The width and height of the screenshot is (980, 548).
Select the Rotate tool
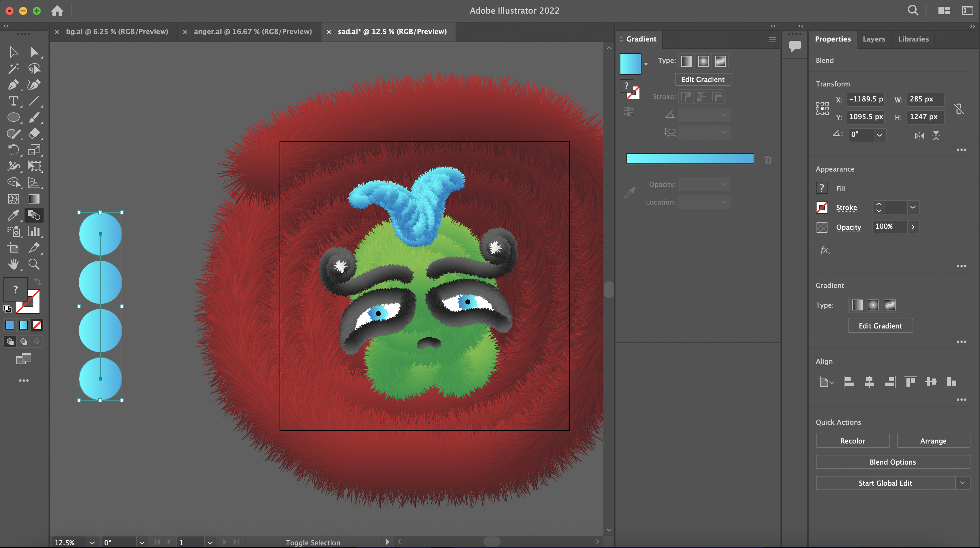(13, 150)
